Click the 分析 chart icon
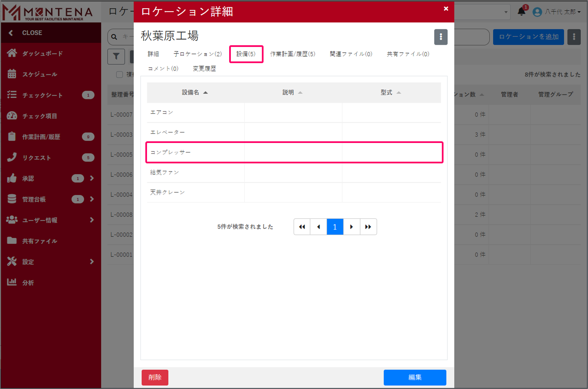 (x=12, y=282)
